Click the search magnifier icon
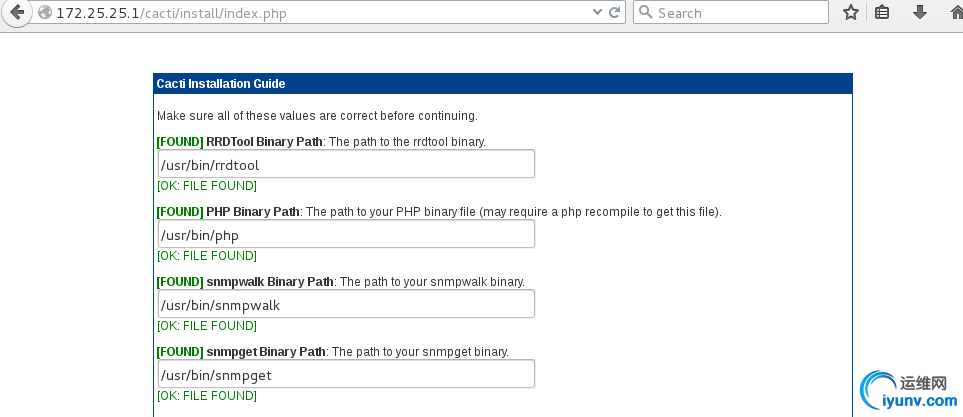 tap(645, 13)
